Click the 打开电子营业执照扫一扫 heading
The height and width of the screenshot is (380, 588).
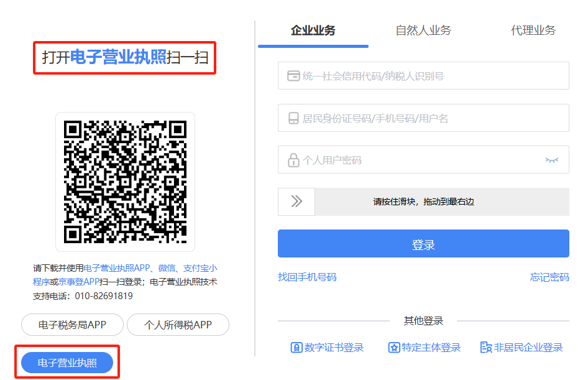coord(125,57)
